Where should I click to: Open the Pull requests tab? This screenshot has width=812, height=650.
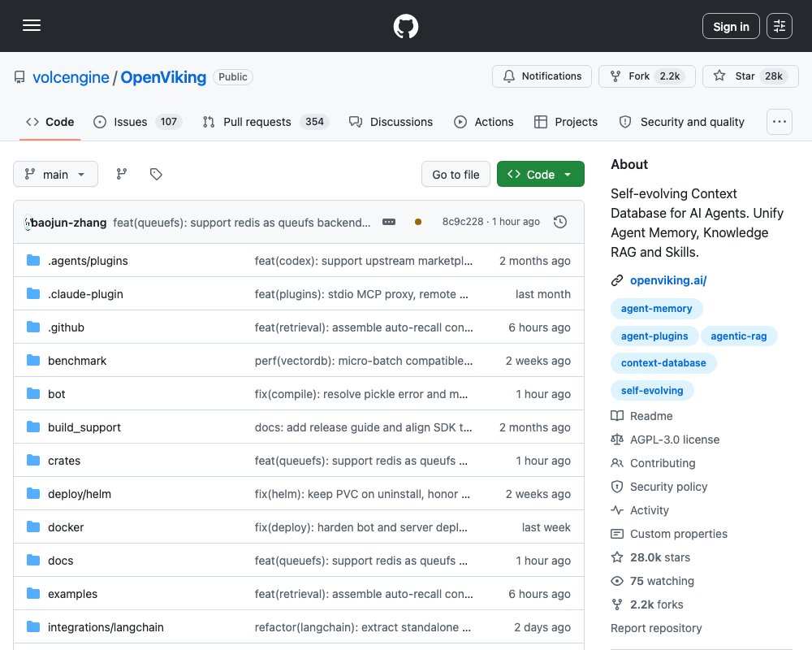coord(266,122)
